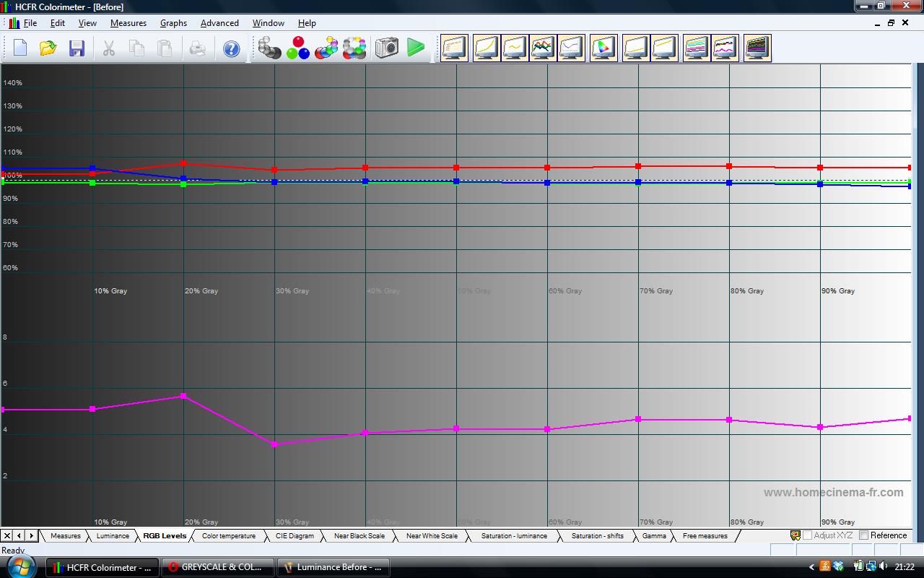Click the Copy toolbar icon
Viewport: 924px width, 578px height.
point(136,48)
